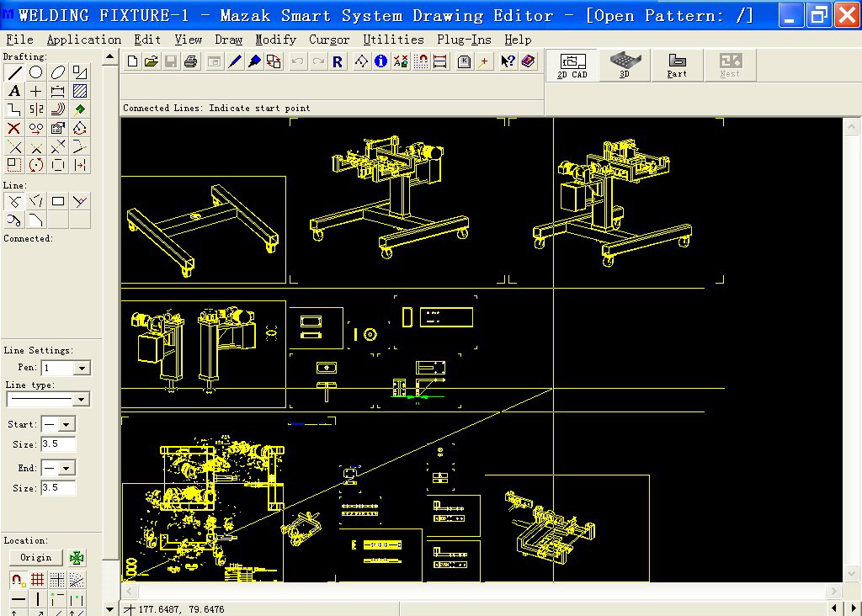Image resolution: width=862 pixels, height=616 pixels.
Task: Select the tangent circles line tool
Action: point(14,220)
